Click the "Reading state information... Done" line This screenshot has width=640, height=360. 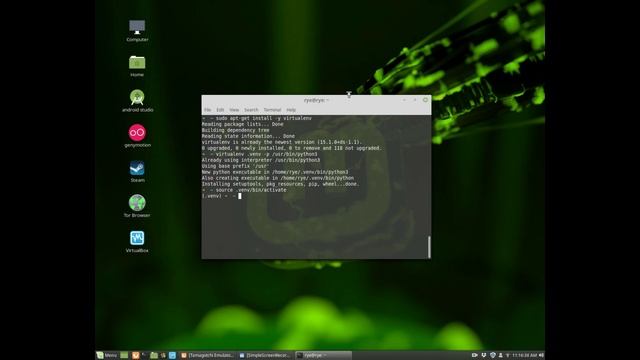coord(248,136)
